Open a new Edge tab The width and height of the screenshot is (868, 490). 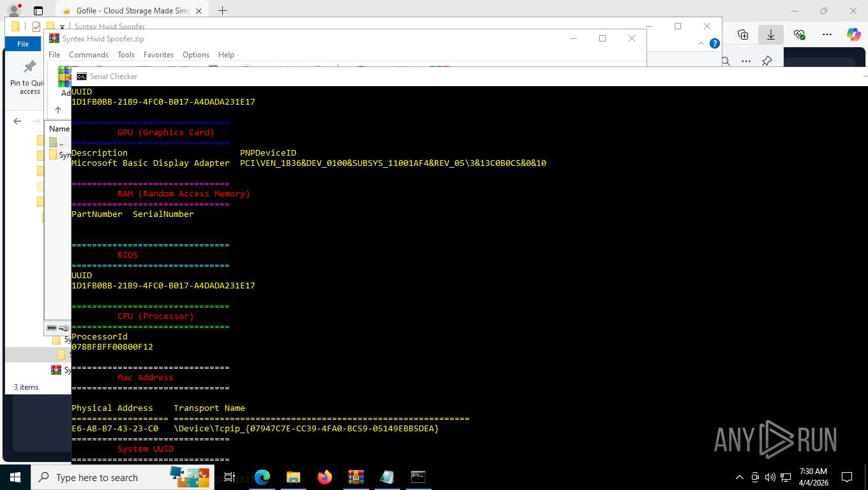(x=222, y=11)
